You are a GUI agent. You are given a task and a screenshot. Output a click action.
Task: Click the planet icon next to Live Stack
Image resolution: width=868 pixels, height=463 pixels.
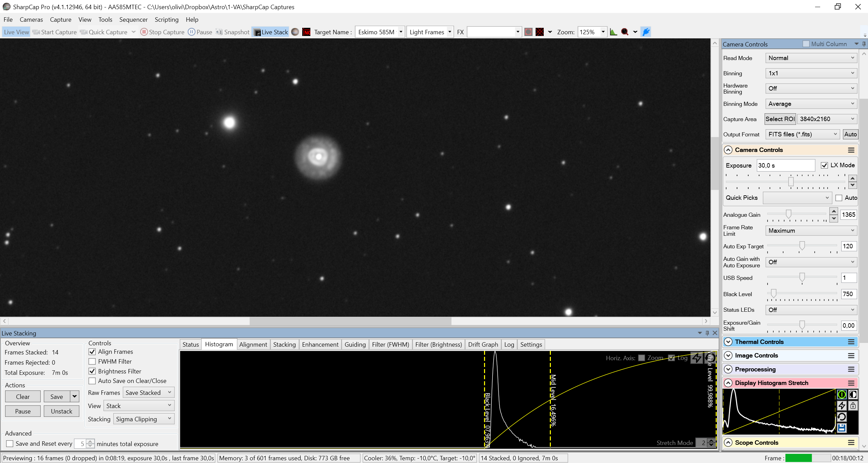click(295, 32)
